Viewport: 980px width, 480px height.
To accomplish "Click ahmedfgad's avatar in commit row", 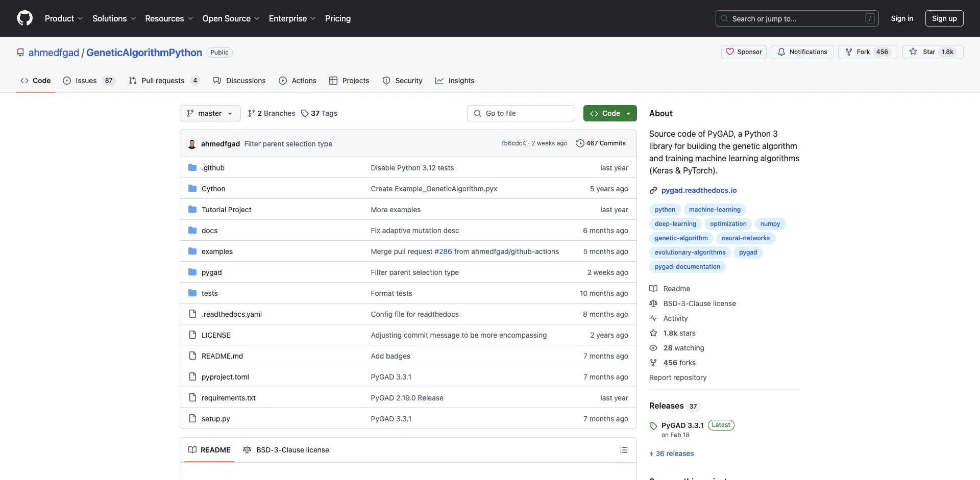I will pyautogui.click(x=192, y=144).
